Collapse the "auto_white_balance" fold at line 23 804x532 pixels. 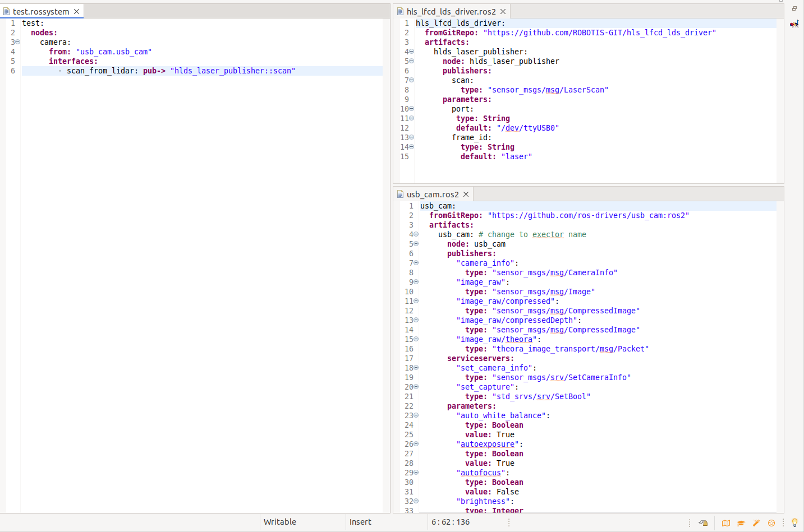pos(416,415)
